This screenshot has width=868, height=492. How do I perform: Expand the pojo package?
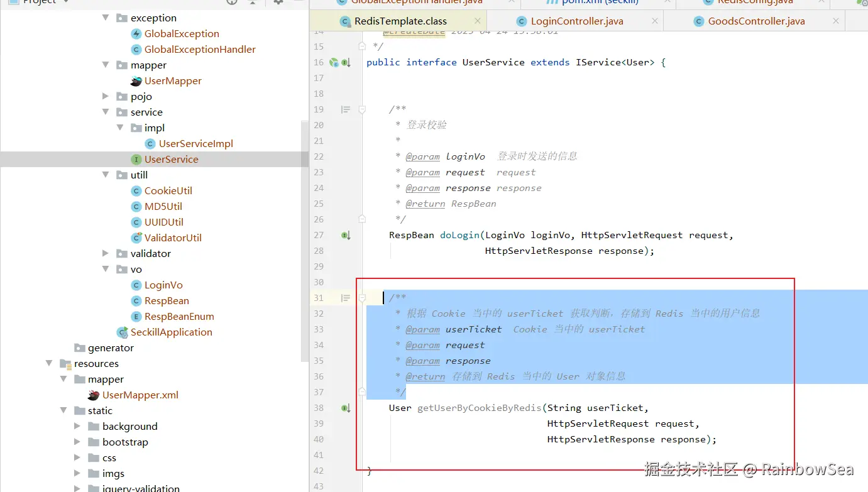pos(106,97)
